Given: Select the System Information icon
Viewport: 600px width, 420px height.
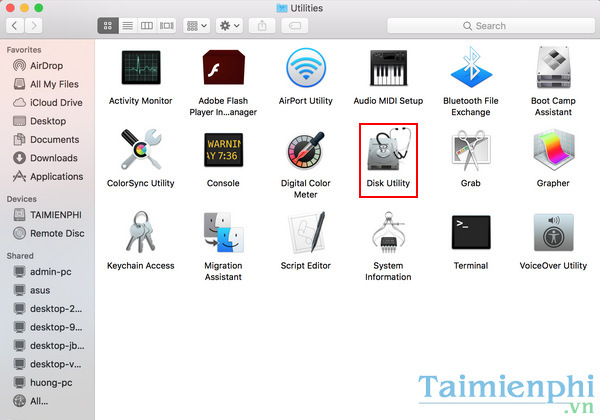Looking at the screenshot, I should (x=388, y=232).
